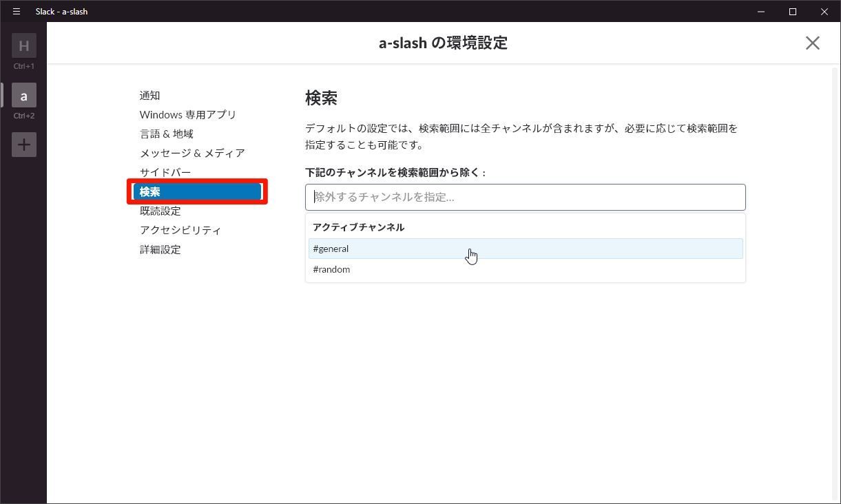This screenshot has height=504, width=841.
Task: Click the a-slash の環境設定 title
Action: (x=444, y=43)
